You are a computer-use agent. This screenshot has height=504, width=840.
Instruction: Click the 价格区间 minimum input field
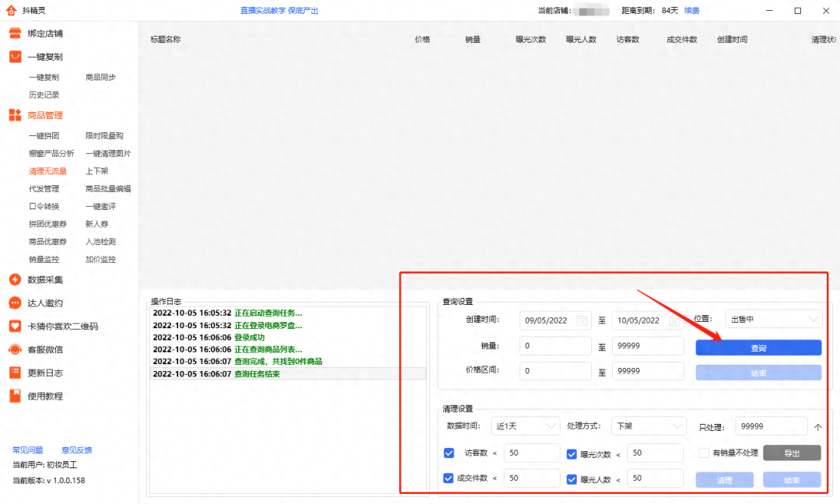(555, 371)
